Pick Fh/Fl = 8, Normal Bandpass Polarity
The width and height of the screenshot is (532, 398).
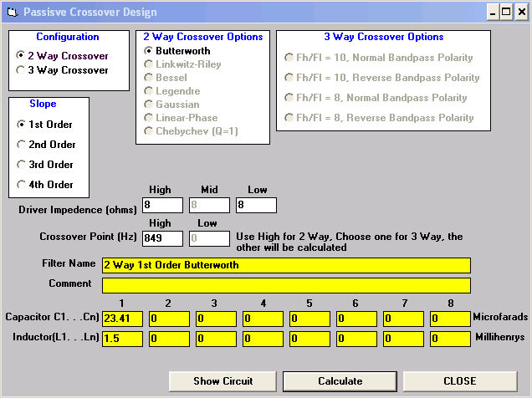(x=376, y=98)
